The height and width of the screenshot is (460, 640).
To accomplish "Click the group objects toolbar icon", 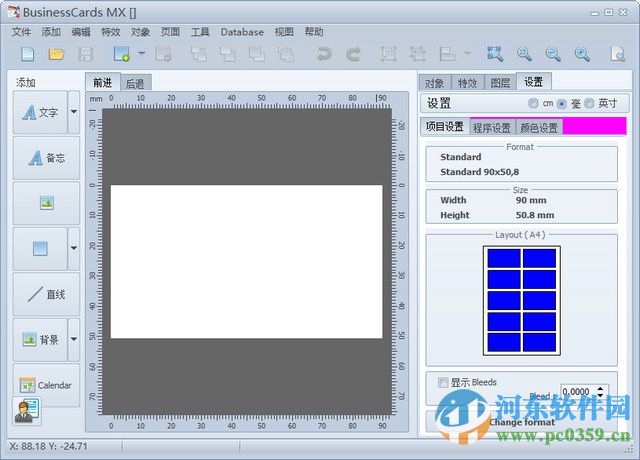I will click(389, 54).
